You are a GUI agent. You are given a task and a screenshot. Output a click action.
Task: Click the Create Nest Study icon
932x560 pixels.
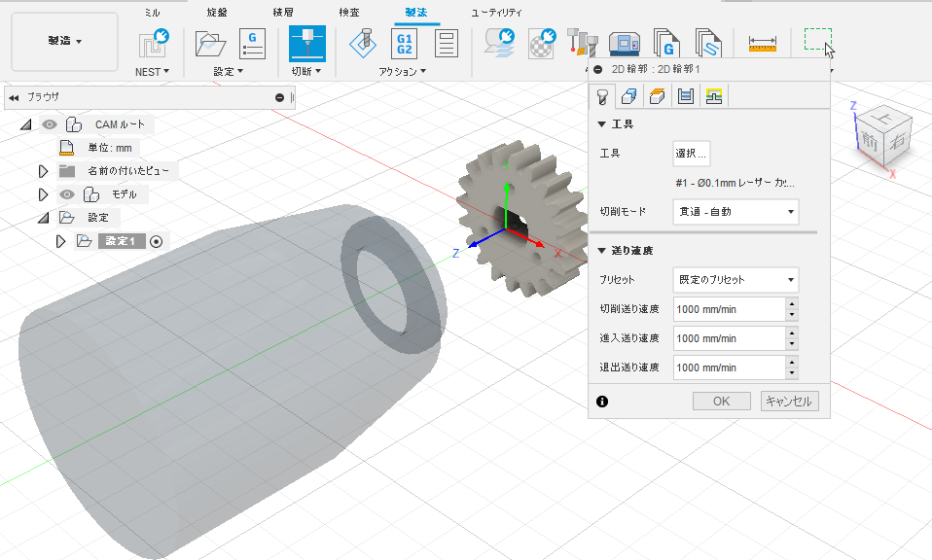click(x=154, y=44)
